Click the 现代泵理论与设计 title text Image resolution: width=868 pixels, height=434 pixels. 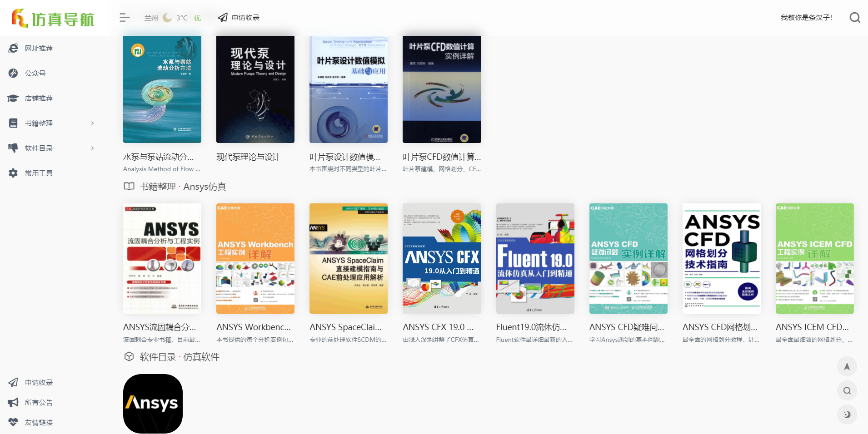(x=248, y=157)
